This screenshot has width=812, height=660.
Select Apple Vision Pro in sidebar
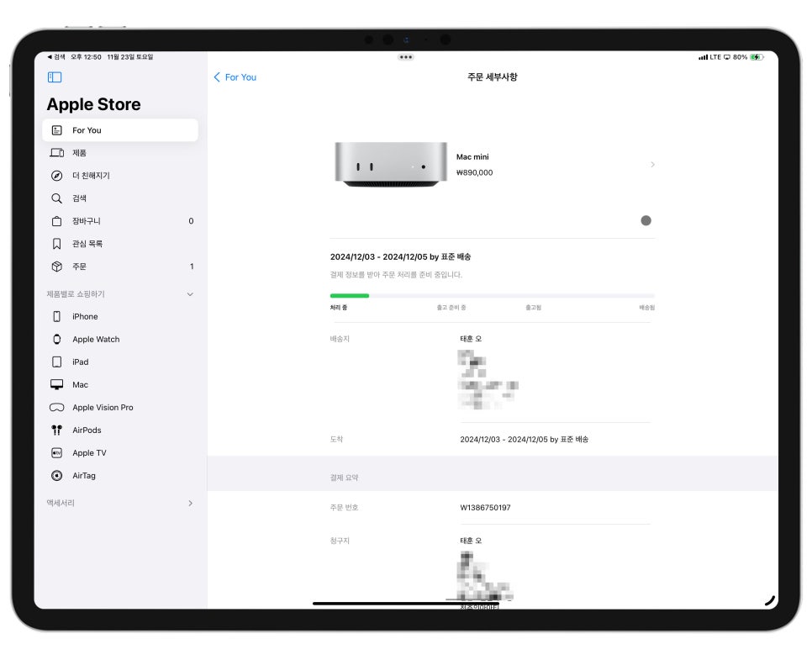click(120, 408)
